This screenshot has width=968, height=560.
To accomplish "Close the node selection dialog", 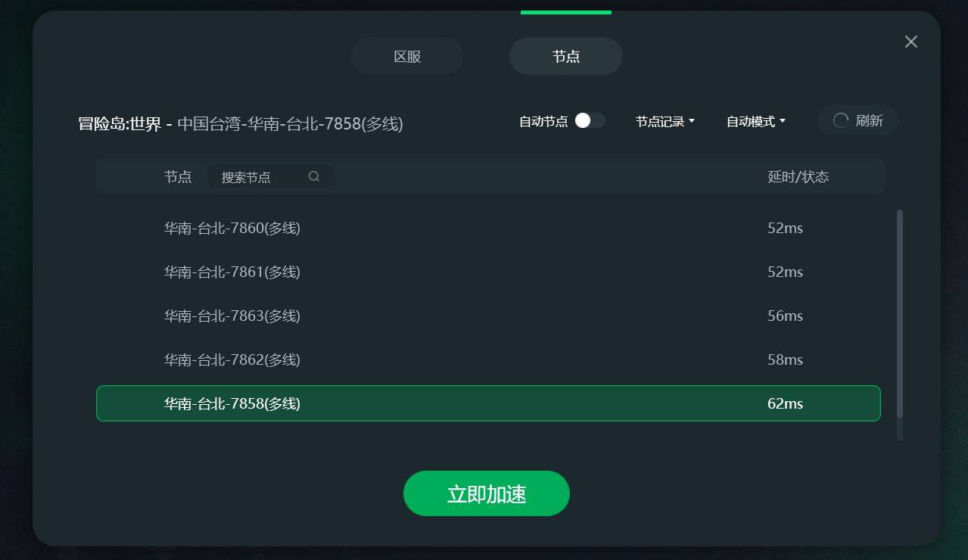I will 910,42.
